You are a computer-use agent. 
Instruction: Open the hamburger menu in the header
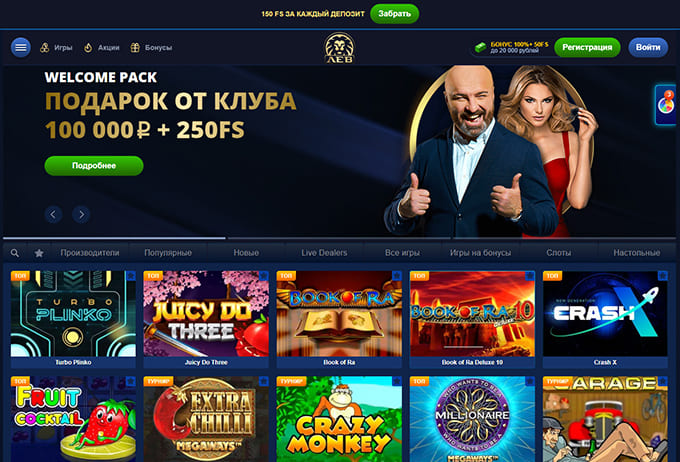click(21, 47)
